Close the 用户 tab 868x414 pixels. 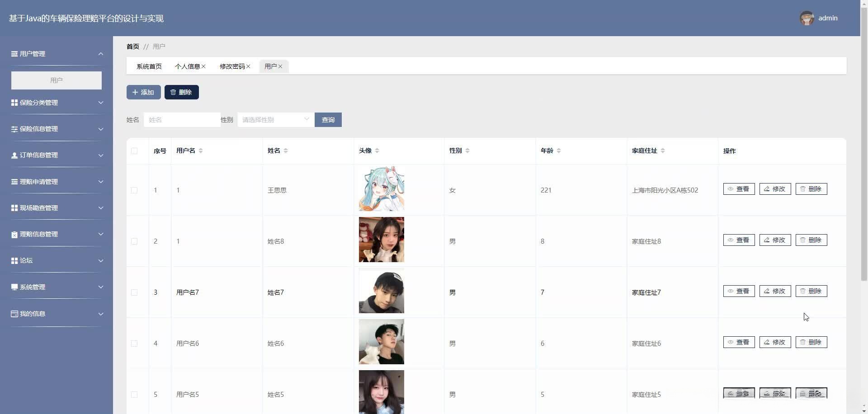tap(280, 66)
